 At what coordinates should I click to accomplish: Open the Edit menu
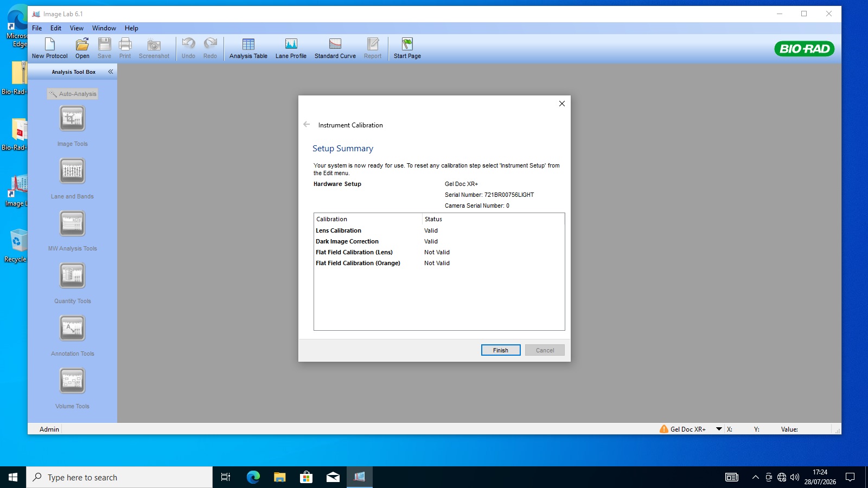point(56,28)
